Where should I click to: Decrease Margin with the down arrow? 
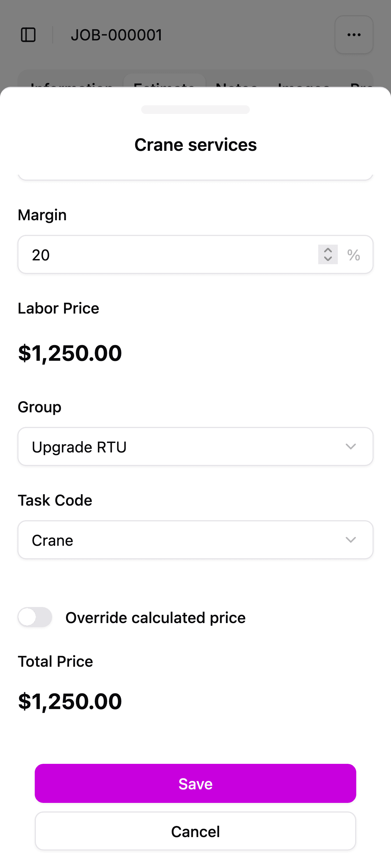pyautogui.click(x=328, y=259)
